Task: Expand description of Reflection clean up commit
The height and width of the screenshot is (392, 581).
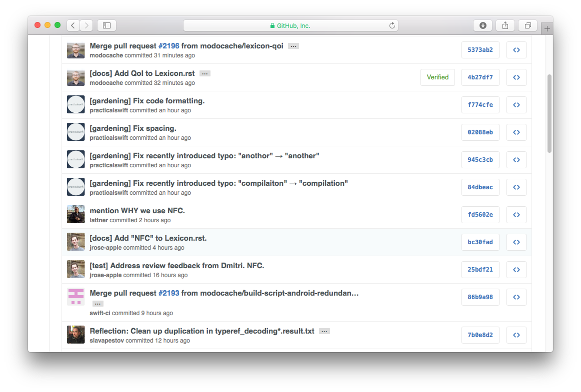Action: click(324, 331)
